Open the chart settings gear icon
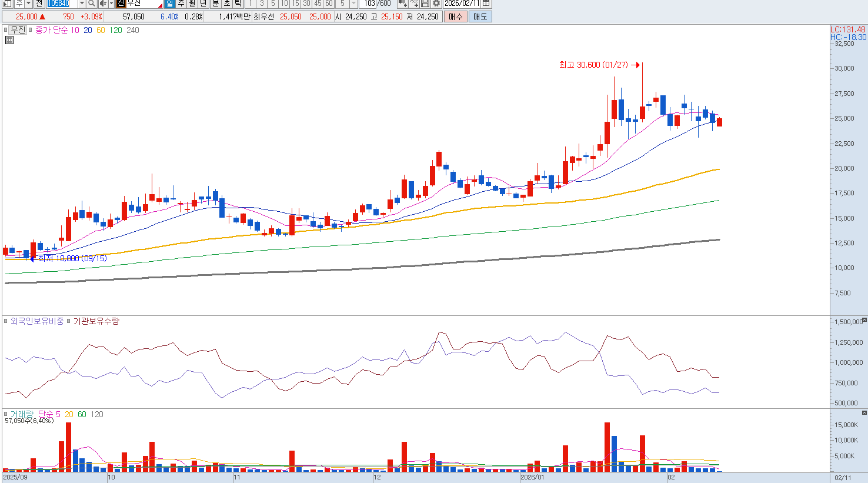Screen dimensions: 868x483 436,4
